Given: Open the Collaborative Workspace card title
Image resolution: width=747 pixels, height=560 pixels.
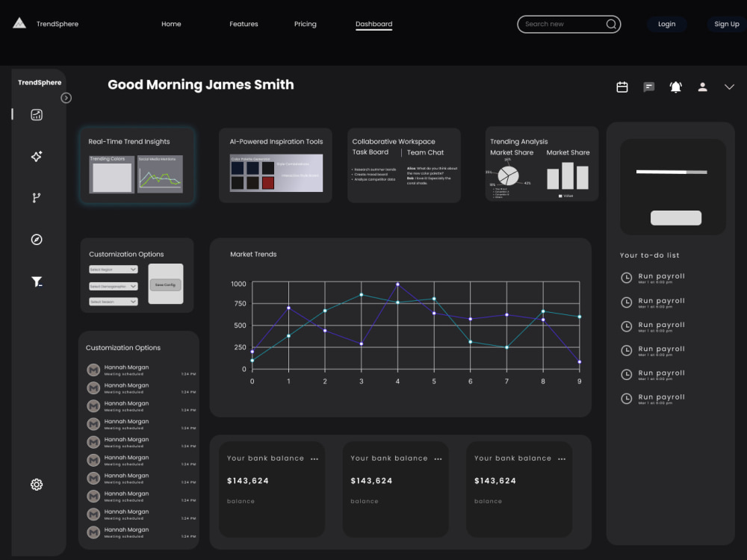Looking at the screenshot, I should point(394,141).
